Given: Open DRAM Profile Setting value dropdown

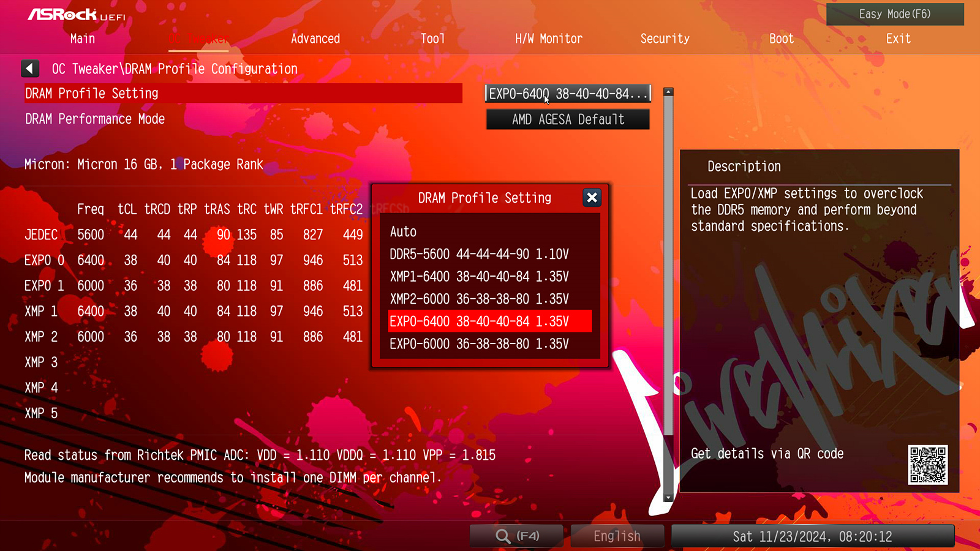Looking at the screenshot, I should pos(568,94).
